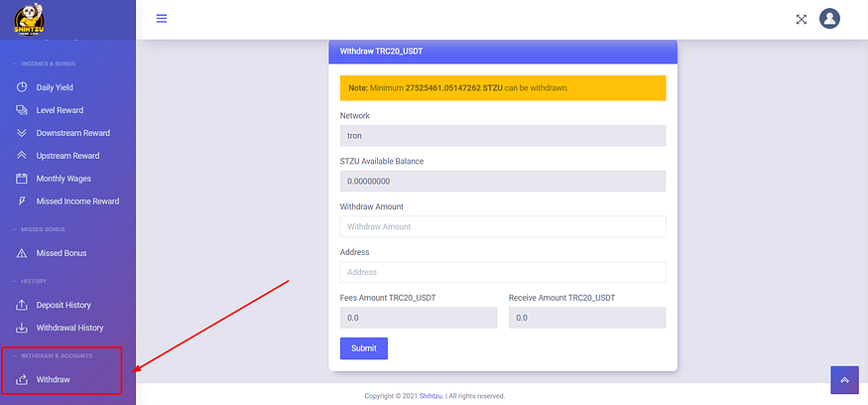Click the 'Incomes & Bonus' section heading
The width and height of the screenshot is (868, 405).
coord(49,64)
